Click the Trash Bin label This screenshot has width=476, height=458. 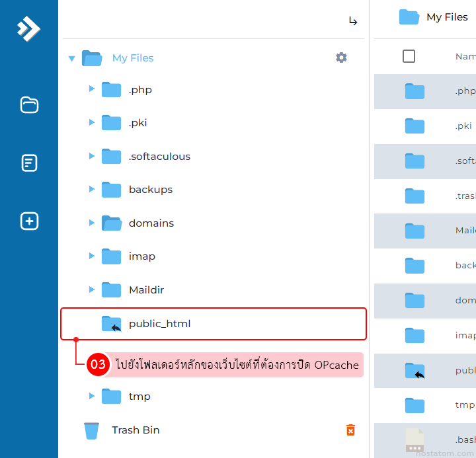point(136,430)
